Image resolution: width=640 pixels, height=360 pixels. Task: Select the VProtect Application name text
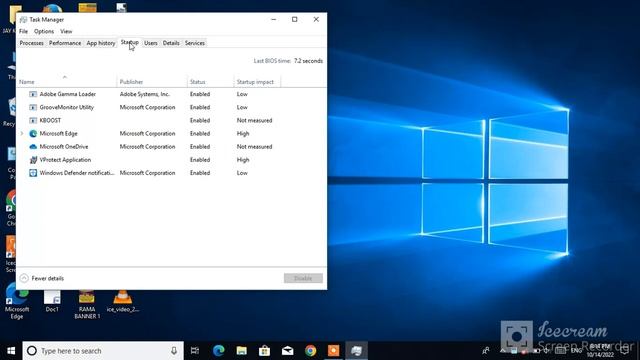(x=65, y=160)
